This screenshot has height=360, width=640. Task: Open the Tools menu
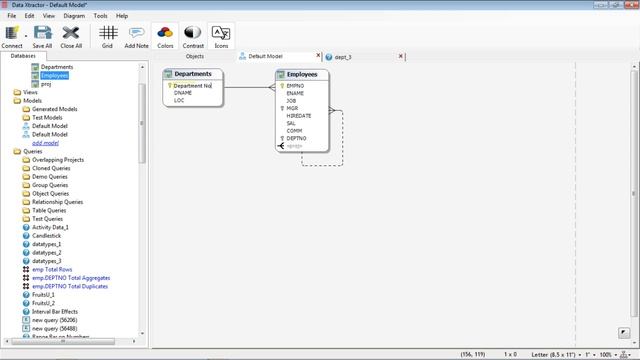100,16
